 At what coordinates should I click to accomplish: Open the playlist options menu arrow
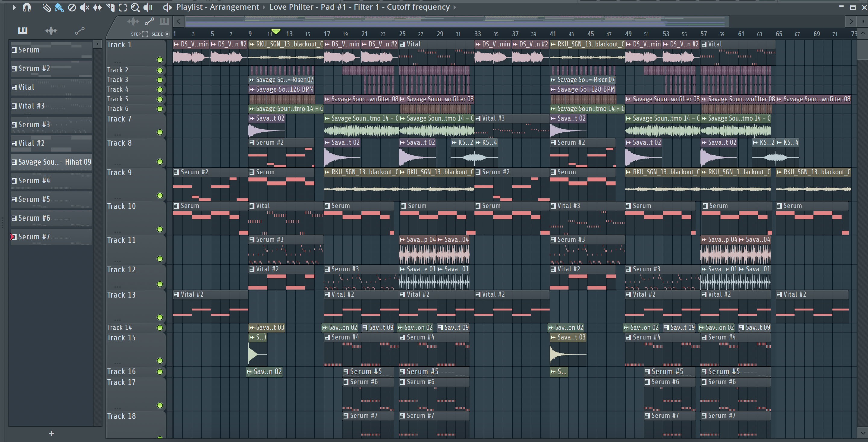pyautogui.click(x=14, y=7)
